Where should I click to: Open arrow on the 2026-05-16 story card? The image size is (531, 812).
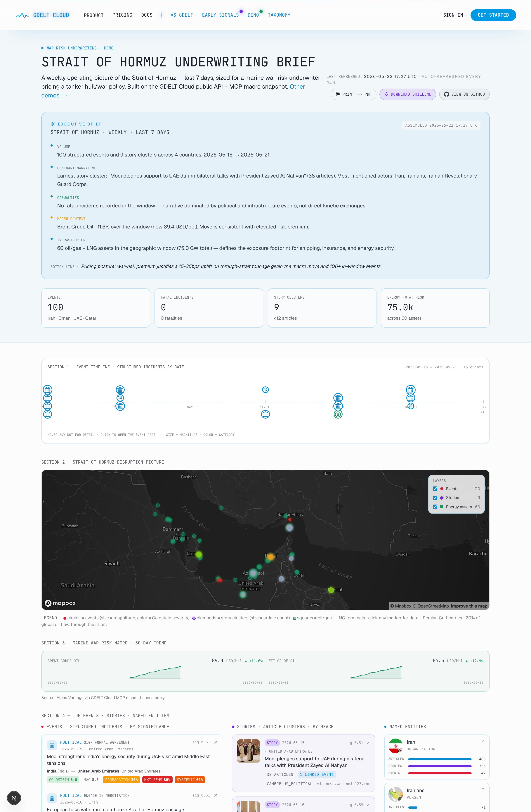(368, 805)
